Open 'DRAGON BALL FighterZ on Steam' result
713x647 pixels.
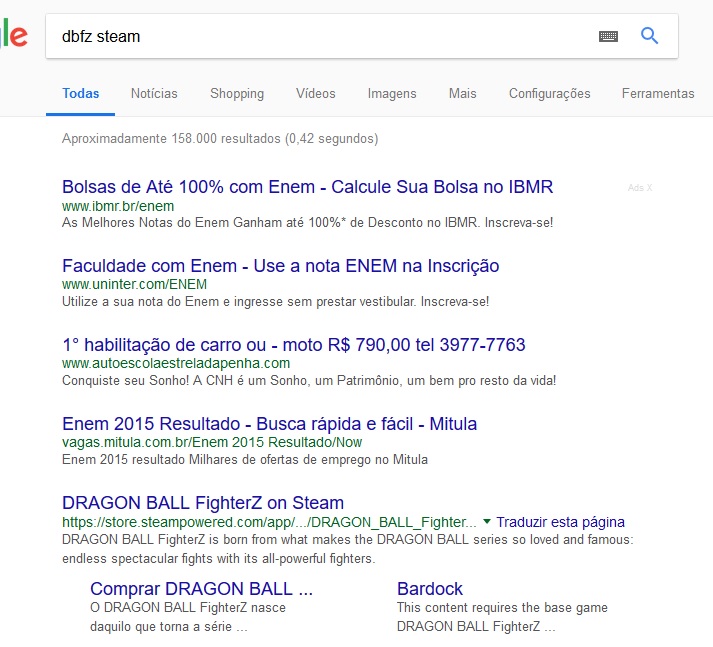pos(203,503)
